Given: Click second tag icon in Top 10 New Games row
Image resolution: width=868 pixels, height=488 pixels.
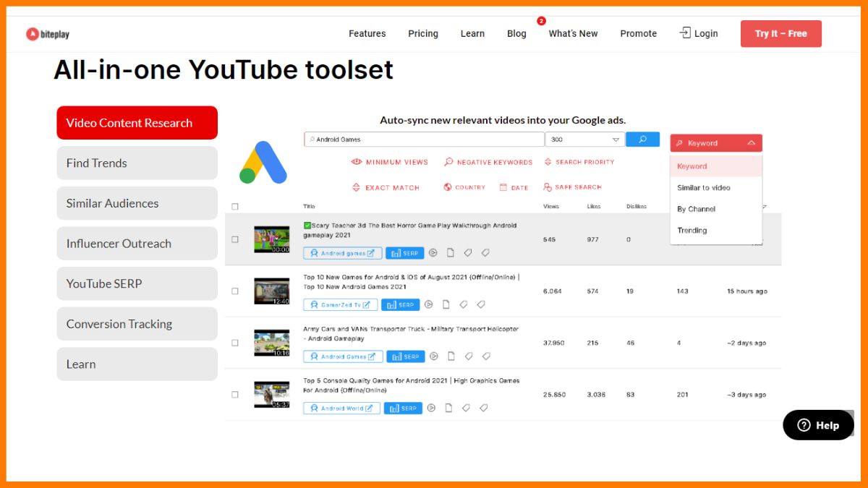Looking at the screenshot, I should (481, 305).
